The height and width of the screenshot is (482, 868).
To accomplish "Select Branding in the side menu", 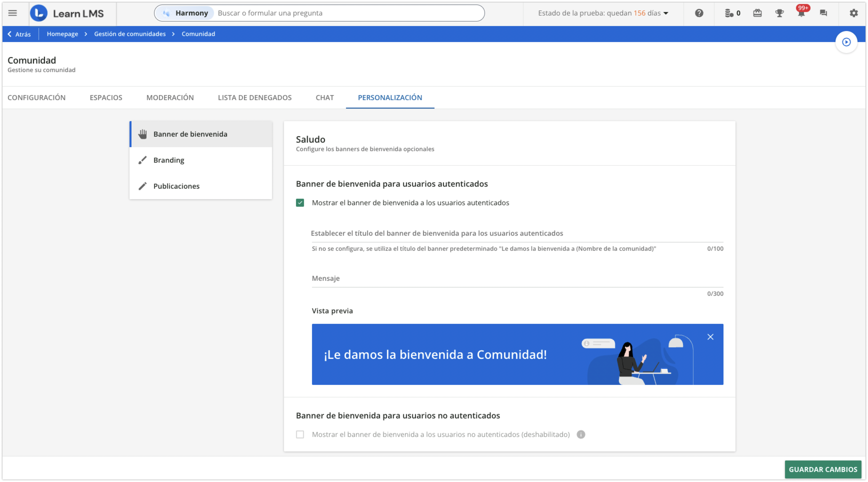I will (168, 160).
